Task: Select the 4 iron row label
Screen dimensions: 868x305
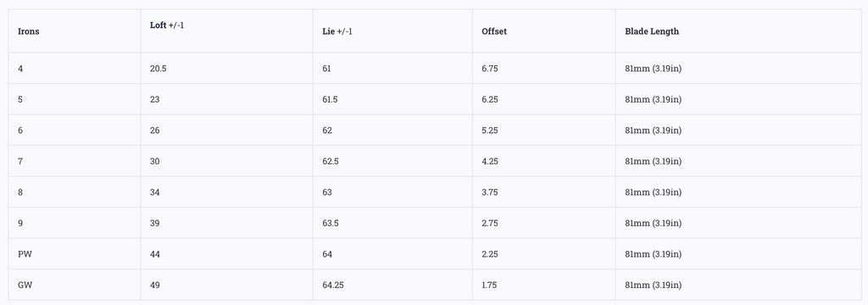Action: [x=20, y=69]
